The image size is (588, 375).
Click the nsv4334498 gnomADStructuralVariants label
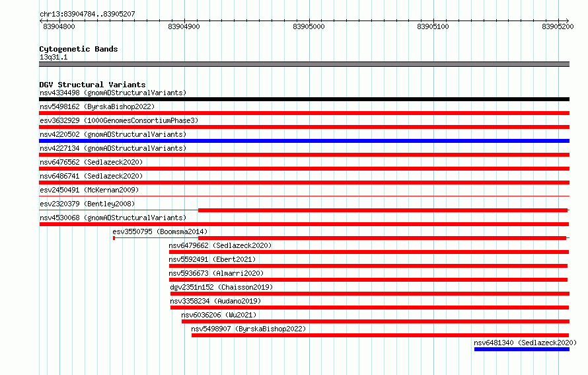click(113, 93)
